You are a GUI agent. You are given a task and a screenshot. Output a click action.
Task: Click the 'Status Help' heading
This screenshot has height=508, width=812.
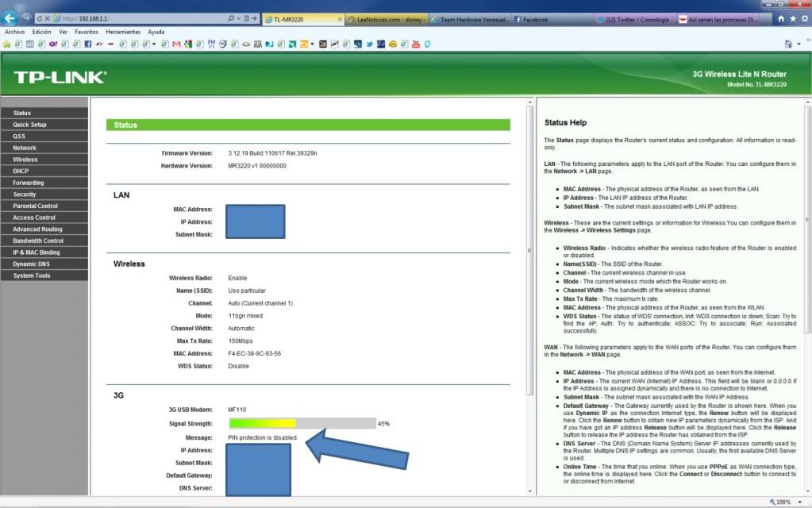pos(565,123)
